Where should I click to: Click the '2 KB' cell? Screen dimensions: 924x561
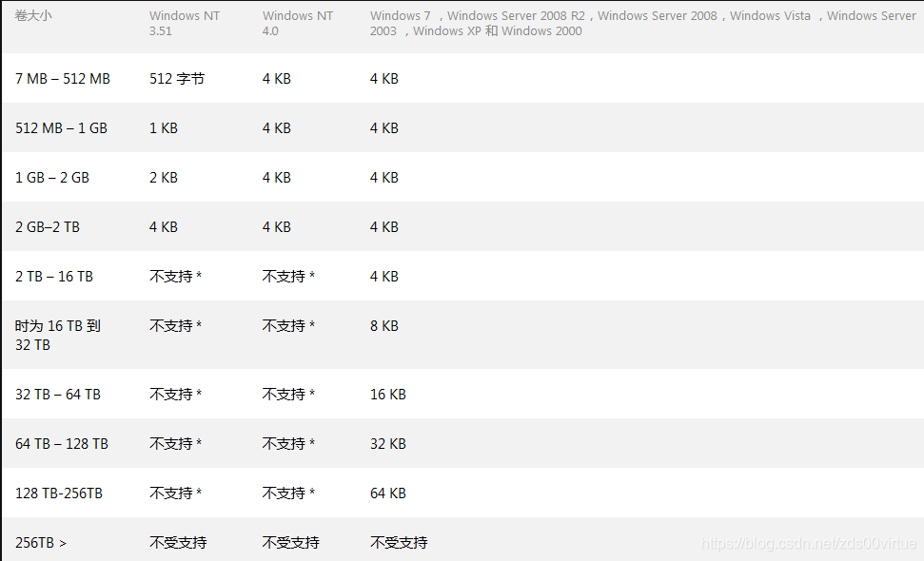coord(164,177)
